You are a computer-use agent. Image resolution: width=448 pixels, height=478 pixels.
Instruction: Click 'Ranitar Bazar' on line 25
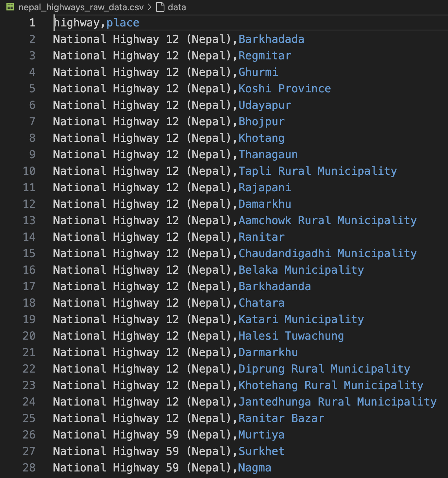(x=281, y=418)
